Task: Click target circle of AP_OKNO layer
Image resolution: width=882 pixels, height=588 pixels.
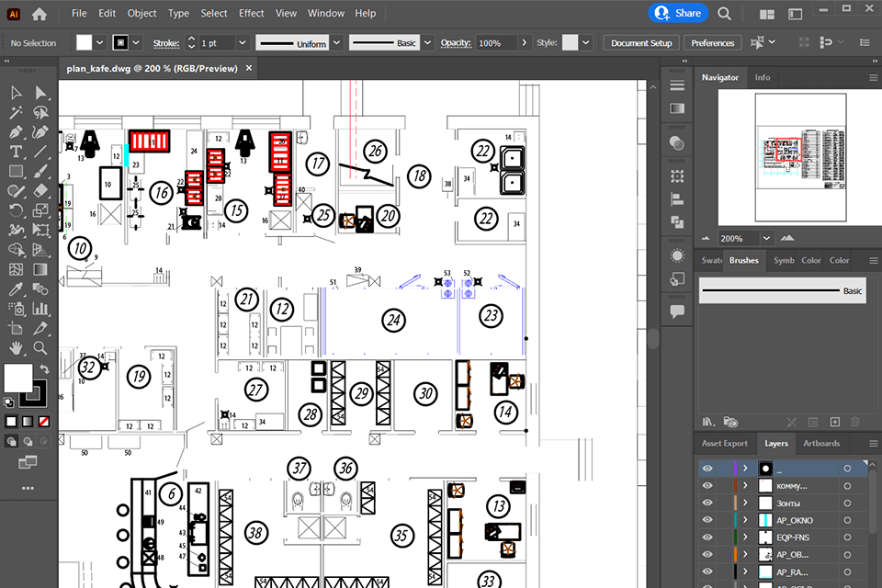Action: click(847, 521)
